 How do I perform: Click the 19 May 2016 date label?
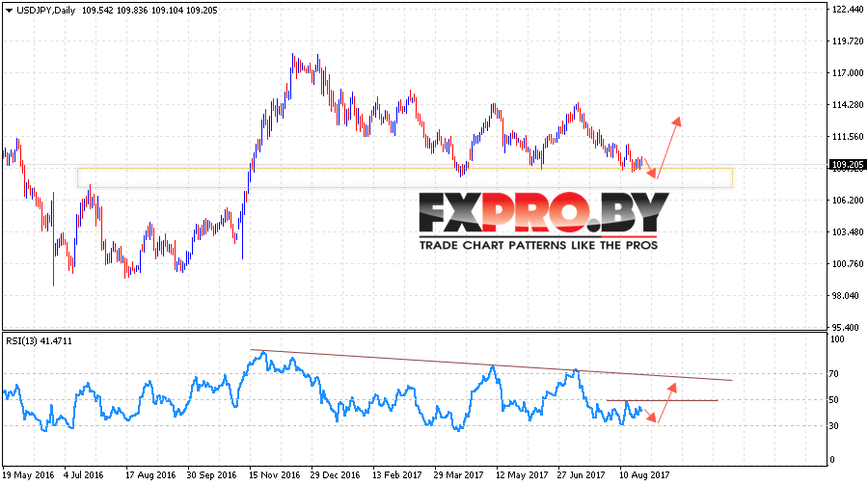(28, 475)
